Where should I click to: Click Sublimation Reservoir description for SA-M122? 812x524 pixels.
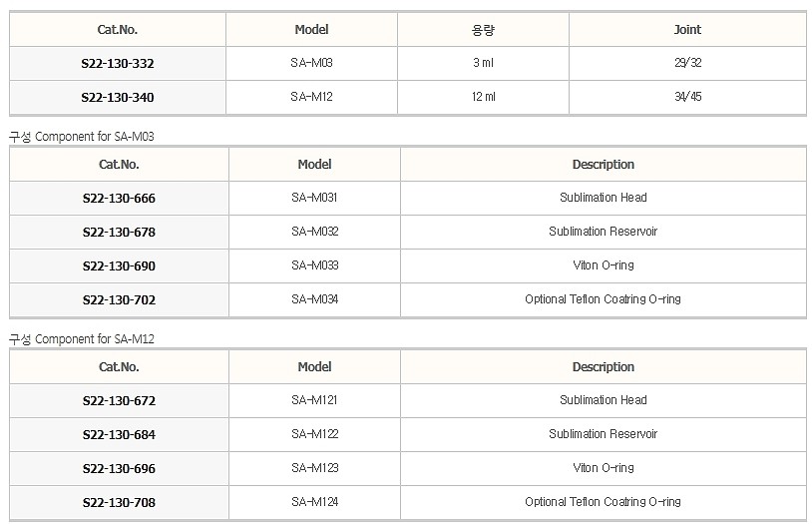coord(604,434)
